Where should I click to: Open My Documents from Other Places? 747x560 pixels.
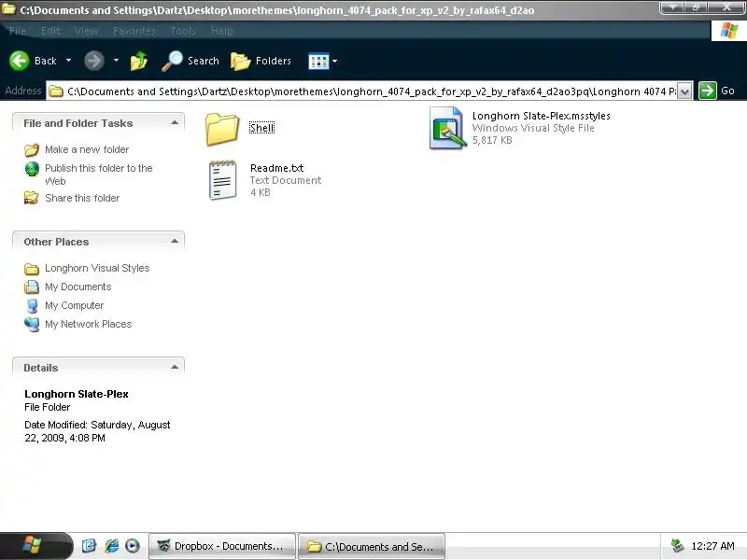78,287
